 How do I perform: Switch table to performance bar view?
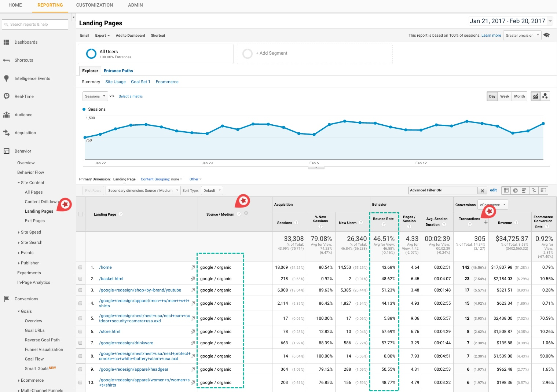click(524, 190)
